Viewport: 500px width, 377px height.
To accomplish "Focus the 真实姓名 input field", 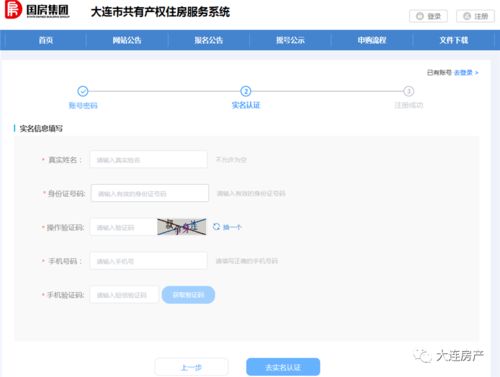I will point(149,160).
